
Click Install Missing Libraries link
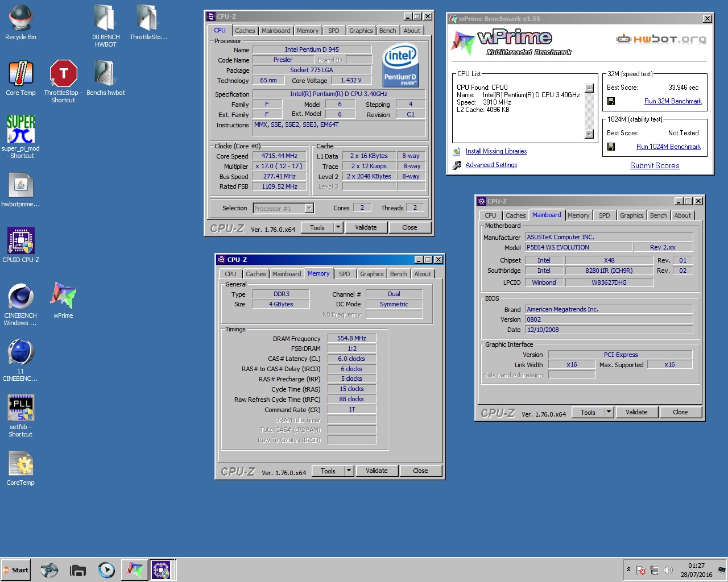[496, 151]
